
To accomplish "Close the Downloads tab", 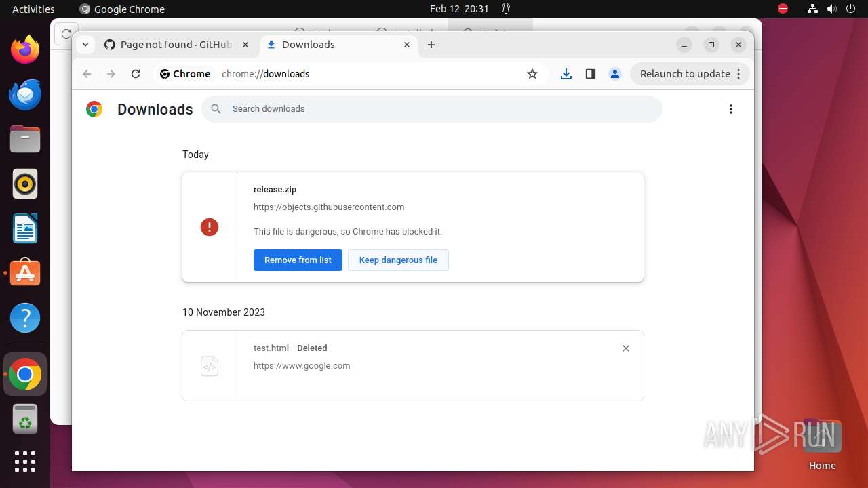I will 407,45.
